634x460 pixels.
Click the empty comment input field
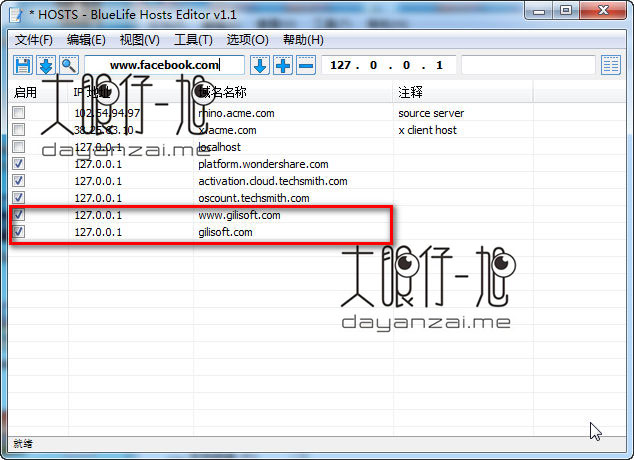pyautogui.click(x=528, y=65)
